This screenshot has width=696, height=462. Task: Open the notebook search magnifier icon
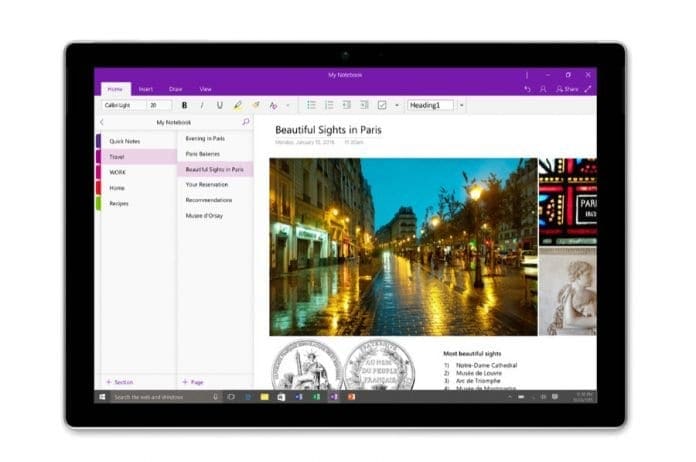(x=245, y=122)
